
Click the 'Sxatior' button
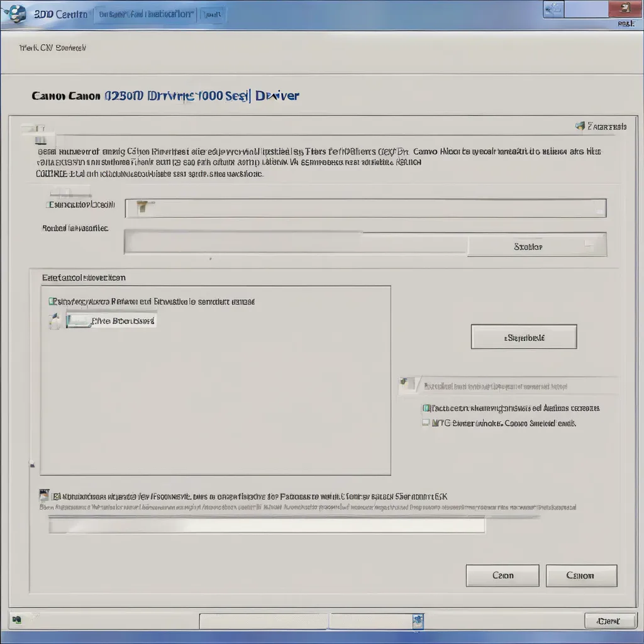pos(537,247)
